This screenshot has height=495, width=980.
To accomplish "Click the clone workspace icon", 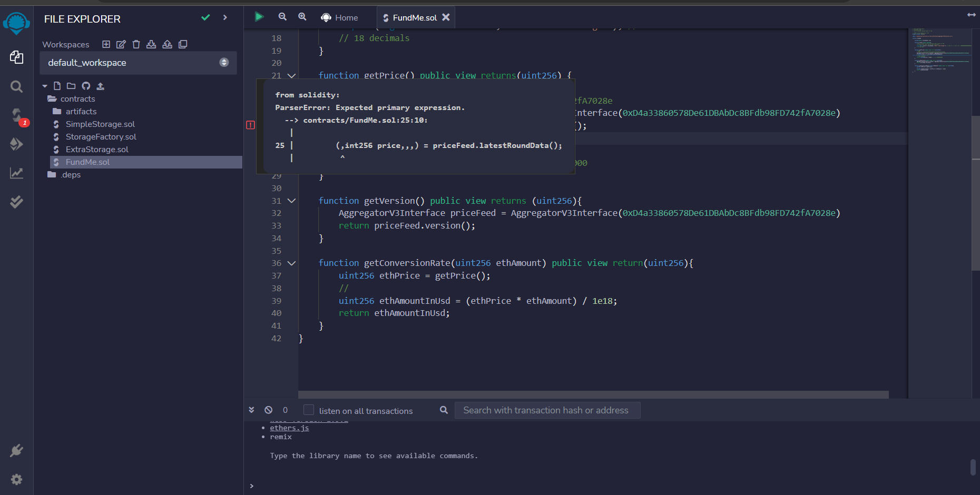I will click(183, 44).
